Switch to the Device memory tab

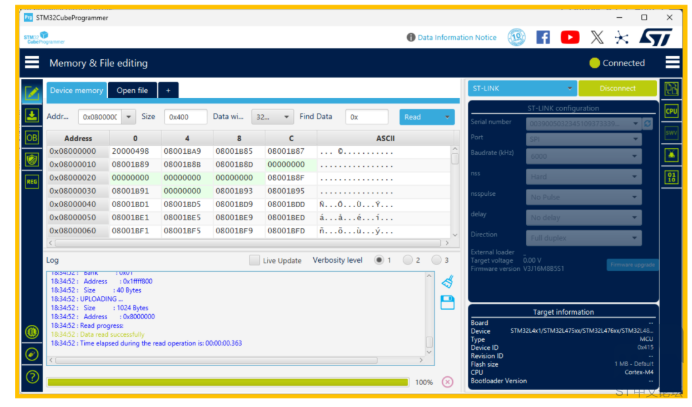76,90
